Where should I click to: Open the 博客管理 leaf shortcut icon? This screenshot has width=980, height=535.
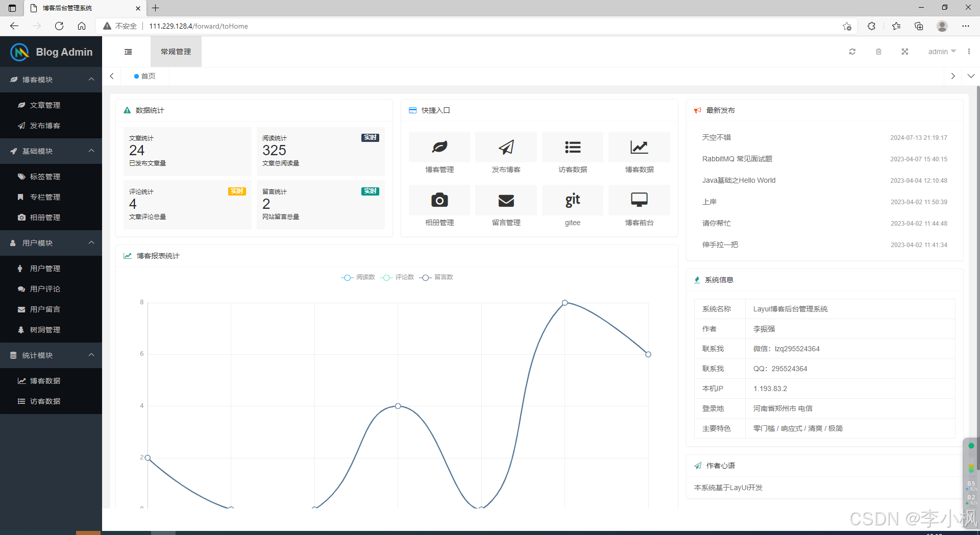[x=439, y=148]
